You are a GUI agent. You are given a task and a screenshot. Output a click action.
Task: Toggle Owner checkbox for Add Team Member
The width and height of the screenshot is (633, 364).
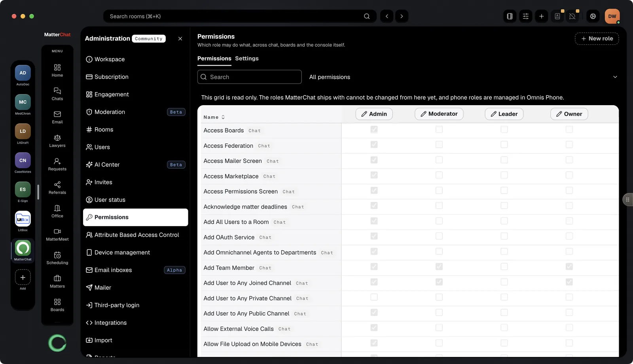point(569,267)
